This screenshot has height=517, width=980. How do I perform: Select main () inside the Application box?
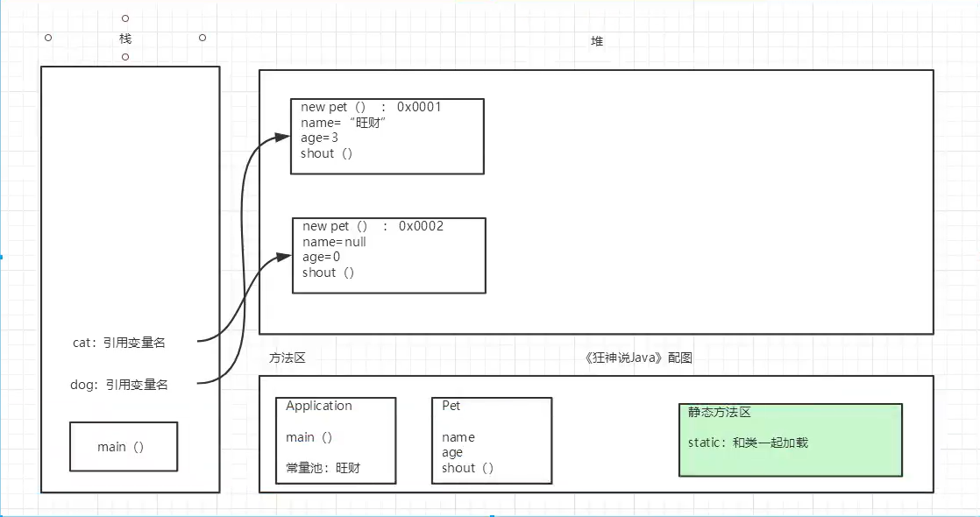tap(309, 437)
